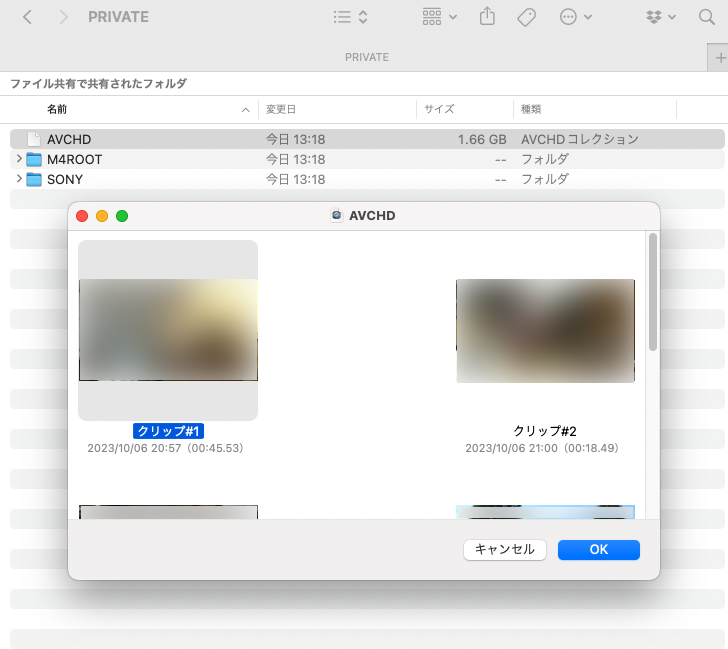The width and height of the screenshot is (728, 649).
Task: Click the M4ROOT folder icon
Action: [34, 159]
